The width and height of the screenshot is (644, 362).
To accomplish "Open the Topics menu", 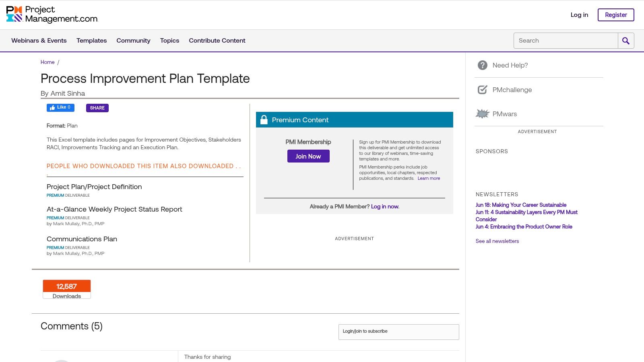I will coord(169,40).
